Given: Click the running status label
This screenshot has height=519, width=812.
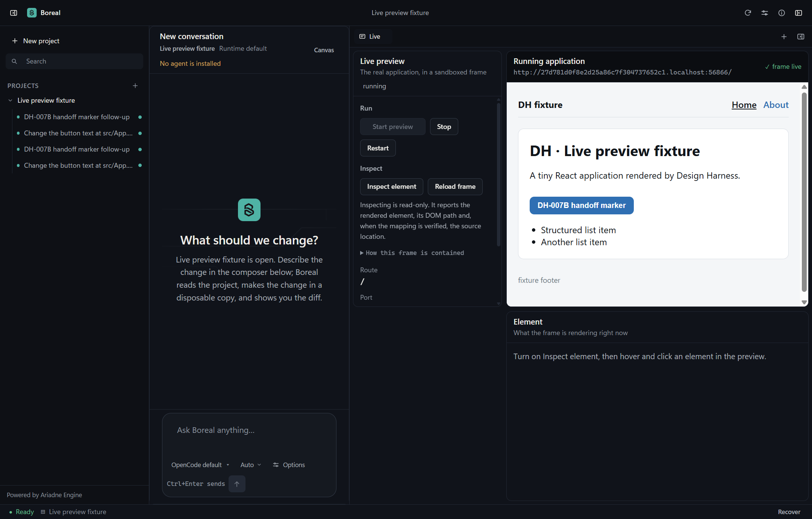Looking at the screenshot, I should (374, 86).
